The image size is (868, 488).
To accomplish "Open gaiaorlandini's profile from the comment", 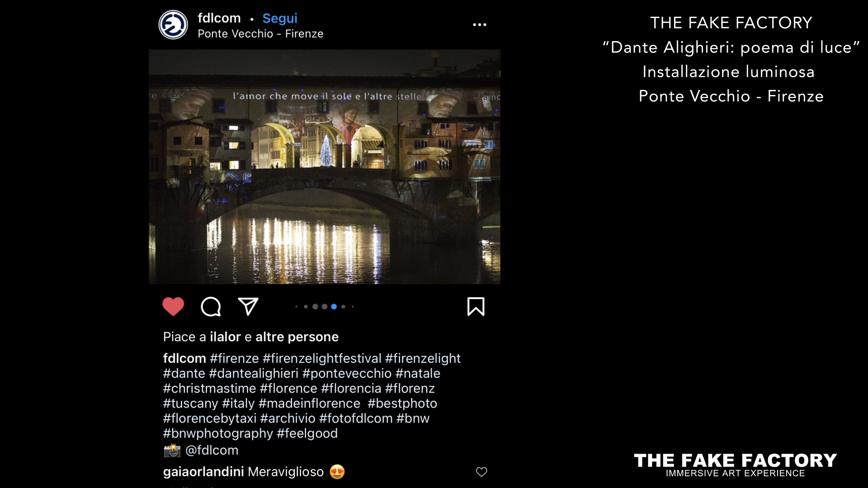I will tap(203, 472).
